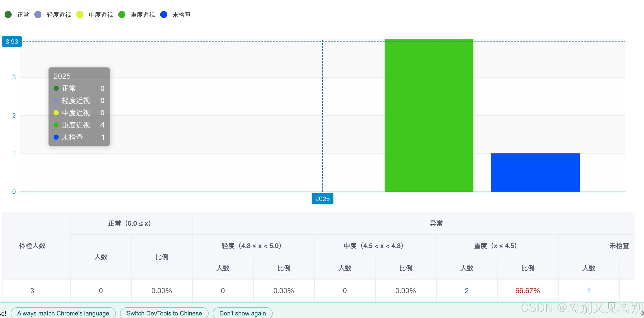This screenshot has width=644, height=318.
Task: Toggle the 轻度近视 legend dot
Action: 38,15
